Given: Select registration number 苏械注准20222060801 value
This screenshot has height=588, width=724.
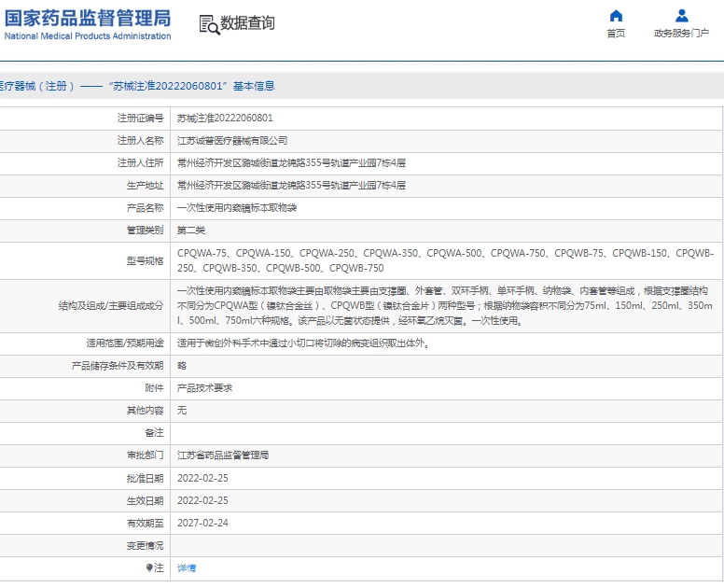Looking at the screenshot, I should click(x=225, y=118).
